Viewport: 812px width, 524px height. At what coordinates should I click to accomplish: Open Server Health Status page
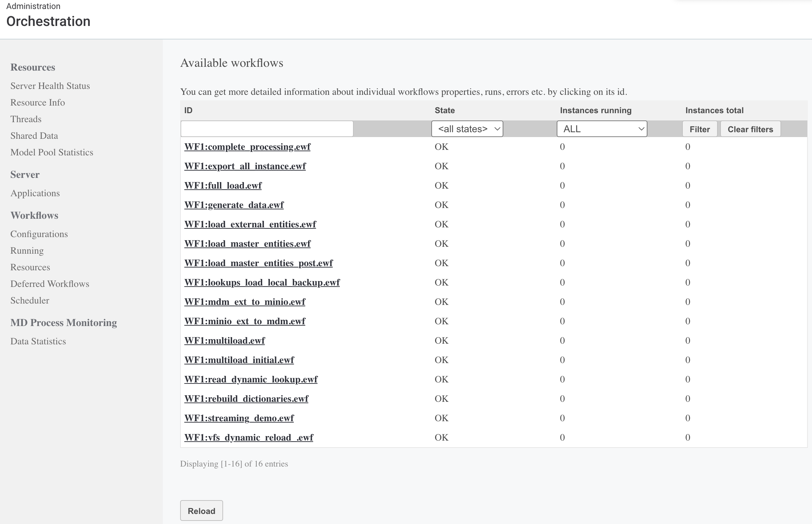50,85
